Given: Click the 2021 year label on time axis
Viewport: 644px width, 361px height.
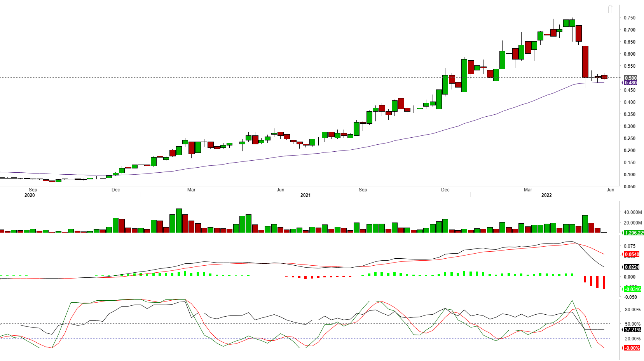Looking at the screenshot, I should (305, 195).
